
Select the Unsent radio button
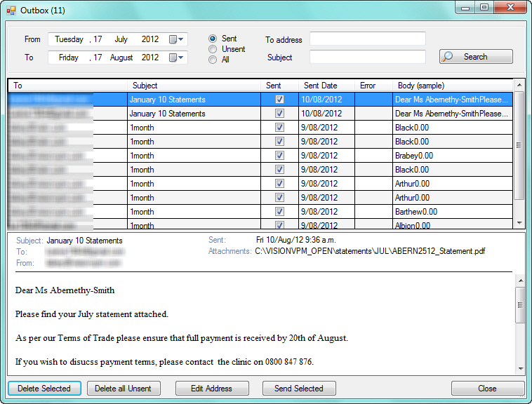pyautogui.click(x=213, y=49)
